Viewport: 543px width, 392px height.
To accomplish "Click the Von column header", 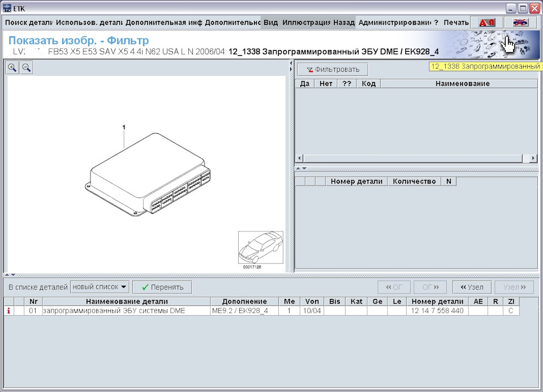I will 312,301.
